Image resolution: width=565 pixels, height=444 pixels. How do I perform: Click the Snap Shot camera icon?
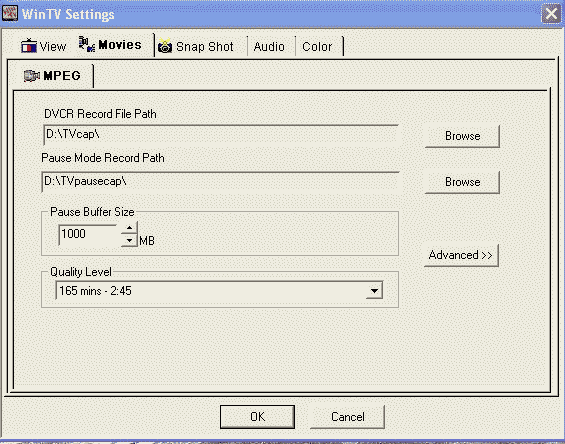(x=165, y=46)
